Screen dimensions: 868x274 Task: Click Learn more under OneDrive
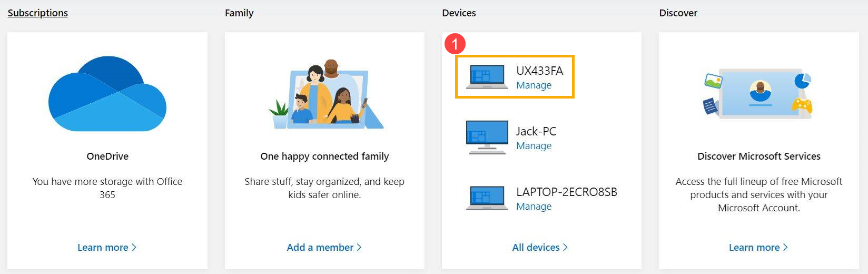[x=103, y=248]
